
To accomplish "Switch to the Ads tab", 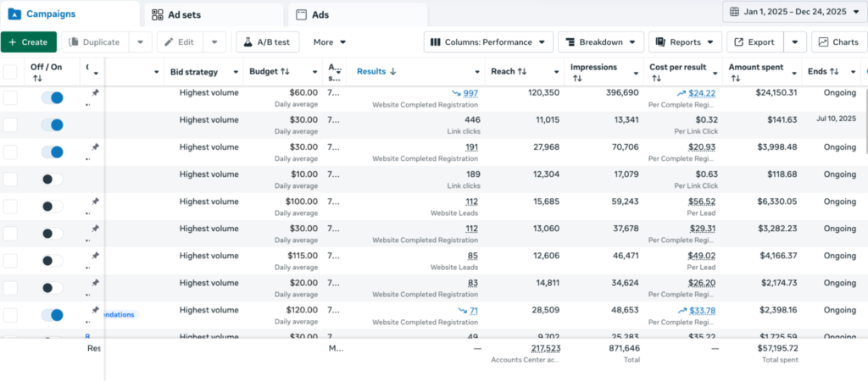I will point(318,14).
